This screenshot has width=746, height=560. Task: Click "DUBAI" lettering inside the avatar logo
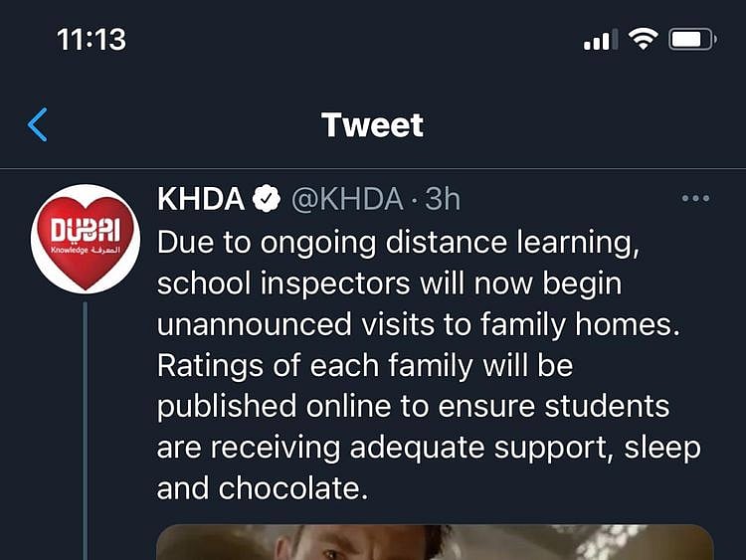point(85,231)
